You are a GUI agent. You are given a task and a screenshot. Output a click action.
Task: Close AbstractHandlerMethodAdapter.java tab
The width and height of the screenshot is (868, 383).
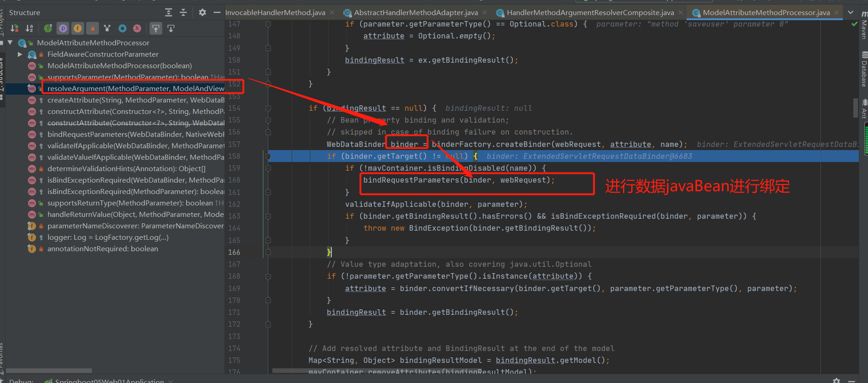click(485, 12)
